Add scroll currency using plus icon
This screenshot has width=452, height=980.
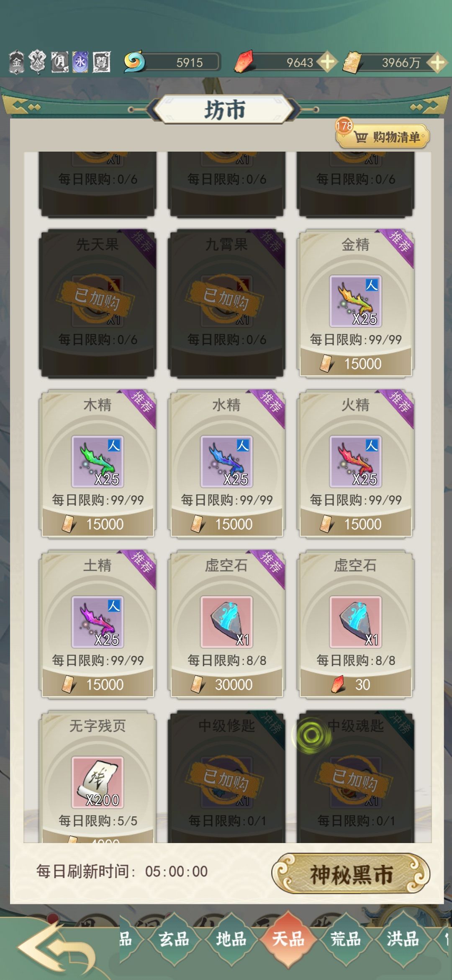click(437, 62)
